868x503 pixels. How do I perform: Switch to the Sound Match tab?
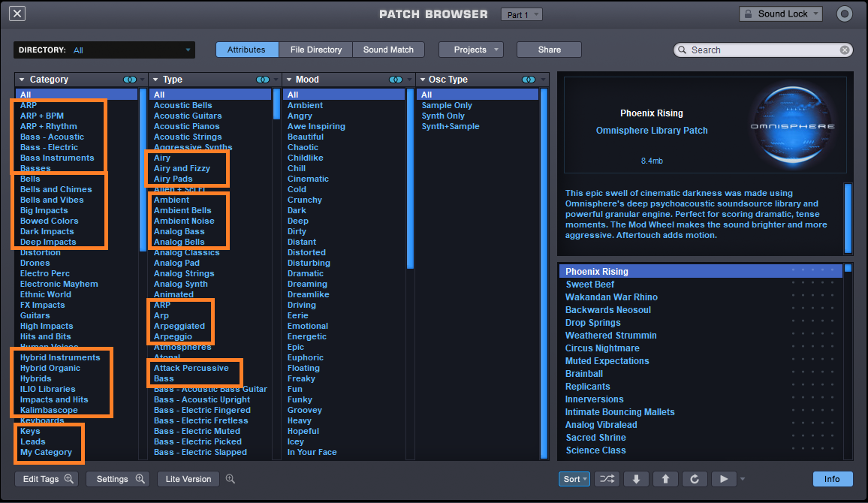[388, 50]
